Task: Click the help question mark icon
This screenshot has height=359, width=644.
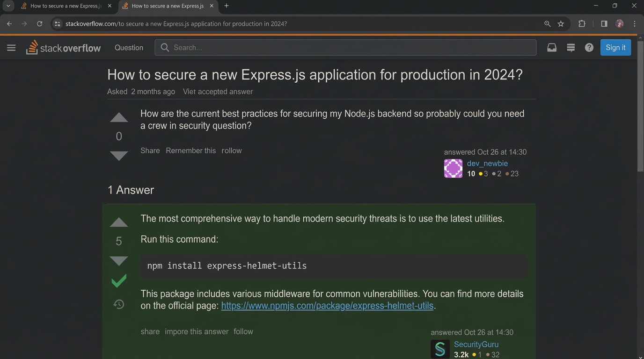Action: [589, 47]
